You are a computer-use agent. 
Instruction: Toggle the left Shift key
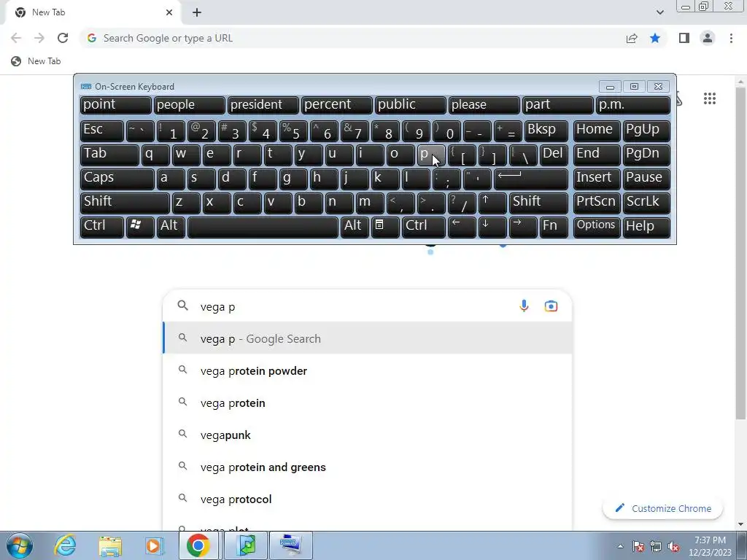(x=125, y=203)
